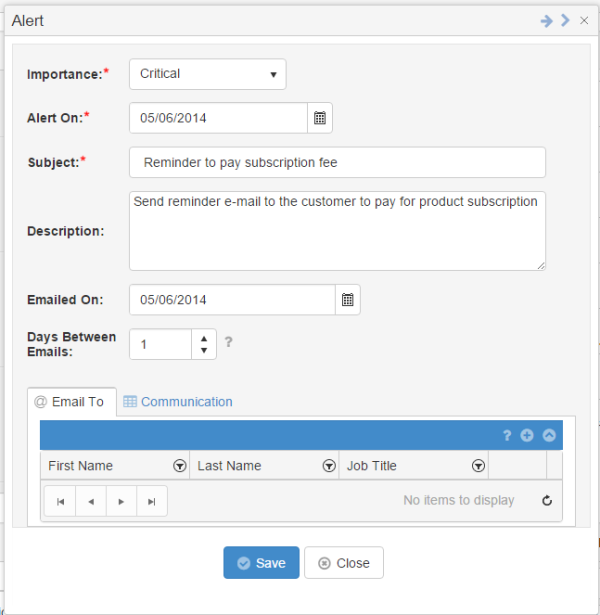Add a new Email To recipient
600x615 pixels.
(527, 435)
